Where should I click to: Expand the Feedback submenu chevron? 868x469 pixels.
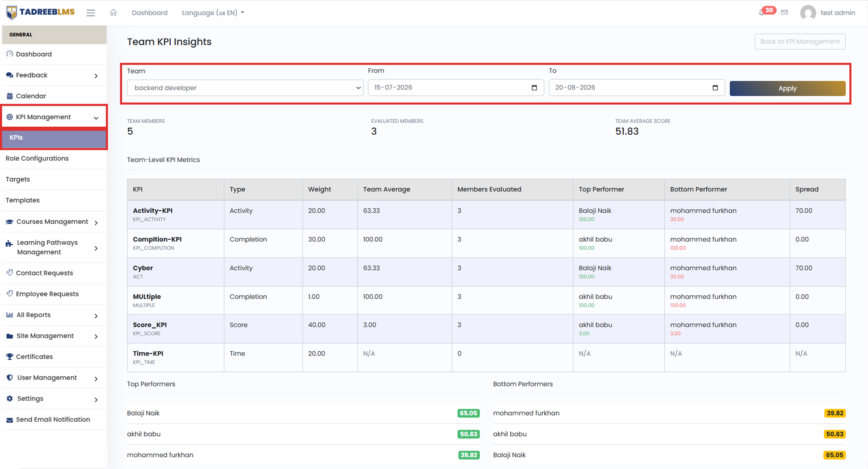point(96,76)
